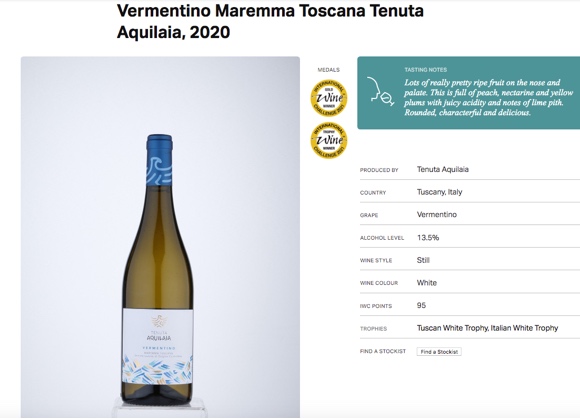Click the Vermentino grape value
The width and height of the screenshot is (580, 419).
pyautogui.click(x=436, y=214)
